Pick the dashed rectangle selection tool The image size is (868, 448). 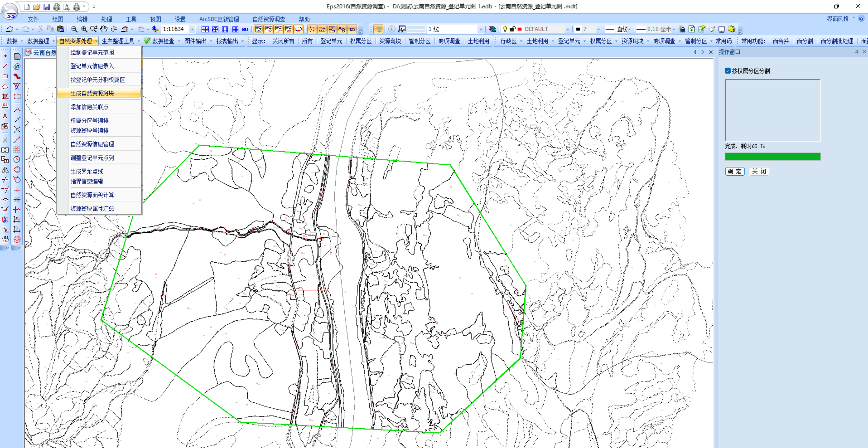17,96
